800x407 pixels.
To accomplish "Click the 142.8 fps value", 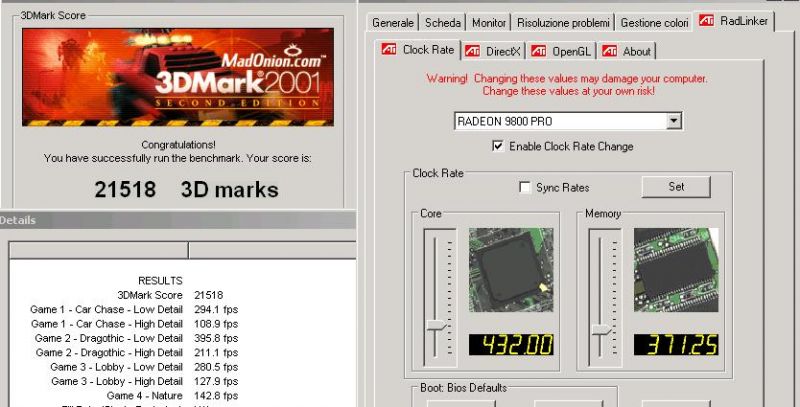I will point(216,395).
